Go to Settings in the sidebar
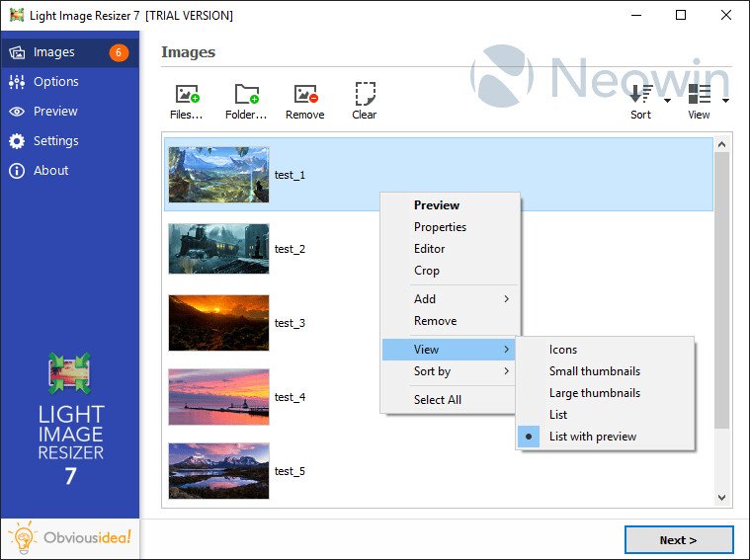The height and width of the screenshot is (560, 750). click(x=55, y=141)
